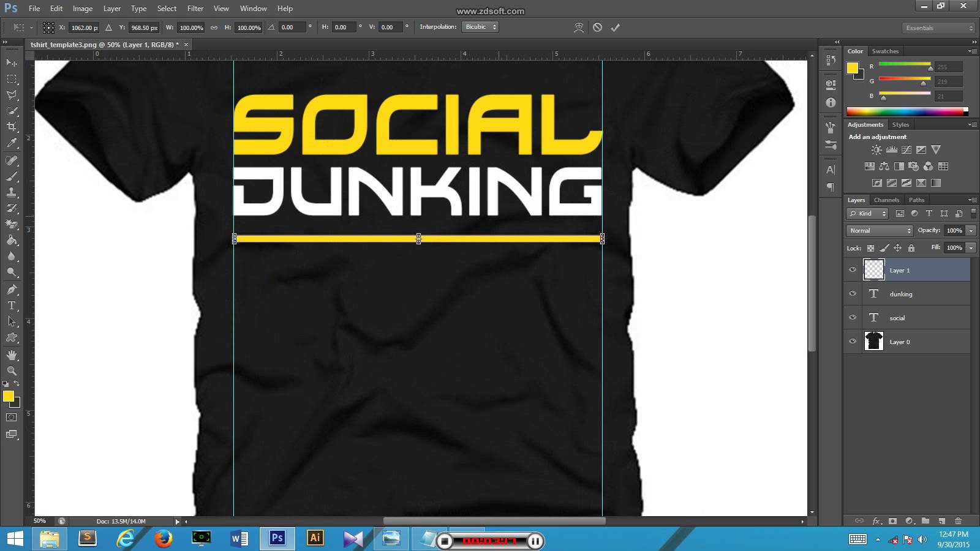Image resolution: width=980 pixels, height=551 pixels.
Task: Select the Eyedropper tool
Action: 12,143
